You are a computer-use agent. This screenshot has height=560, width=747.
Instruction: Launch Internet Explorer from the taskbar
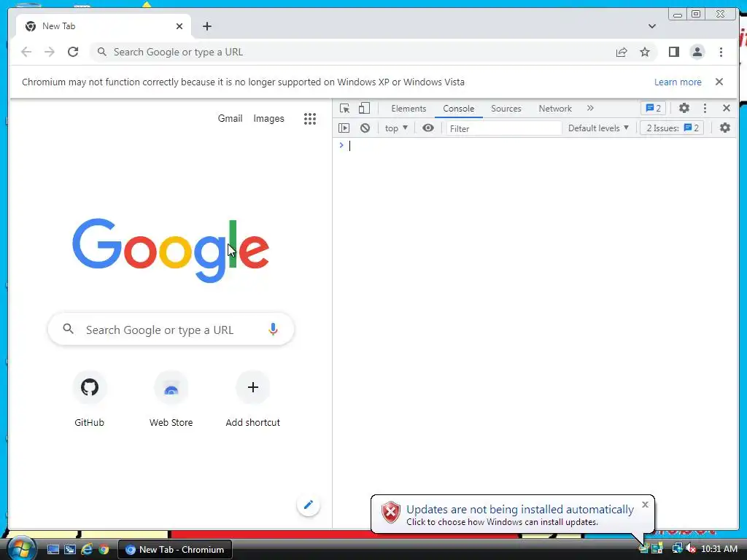pos(87,550)
